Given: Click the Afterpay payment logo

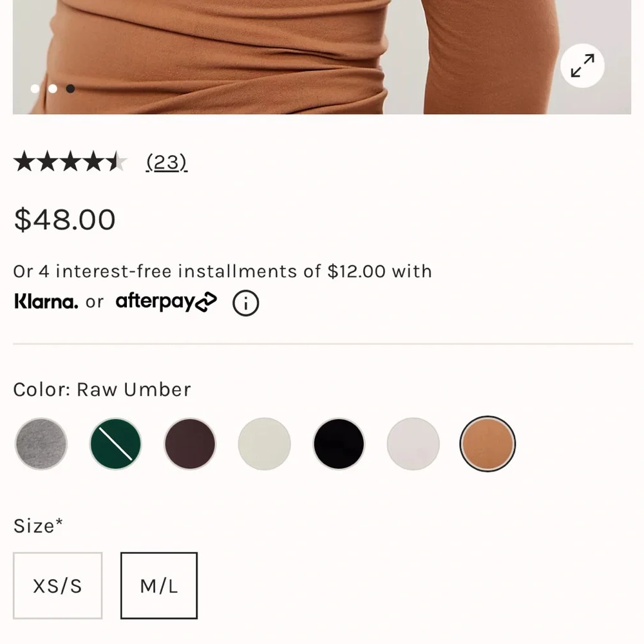Looking at the screenshot, I should 156,301.
